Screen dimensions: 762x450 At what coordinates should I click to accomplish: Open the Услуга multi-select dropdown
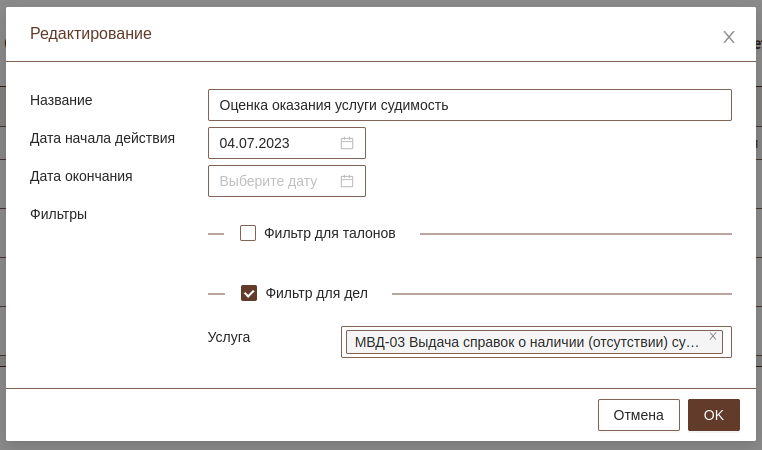click(x=726, y=349)
